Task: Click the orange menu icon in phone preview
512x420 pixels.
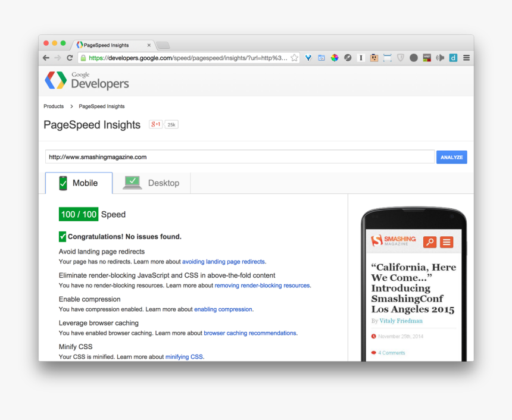Action: (x=447, y=242)
